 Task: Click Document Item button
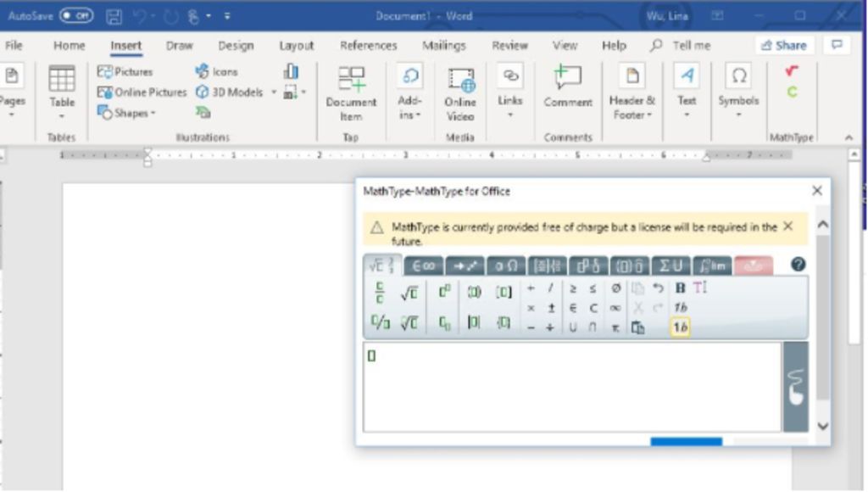351,93
